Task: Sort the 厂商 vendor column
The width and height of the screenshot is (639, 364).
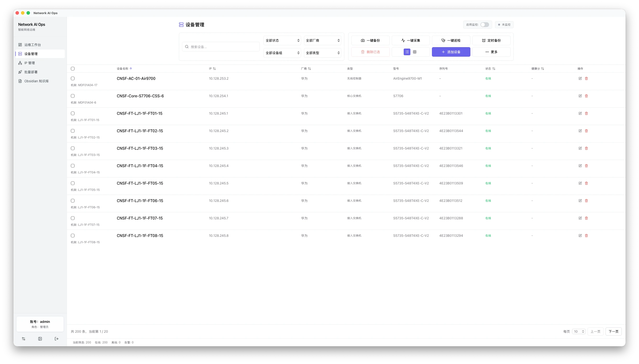Action: tap(309, 68)
